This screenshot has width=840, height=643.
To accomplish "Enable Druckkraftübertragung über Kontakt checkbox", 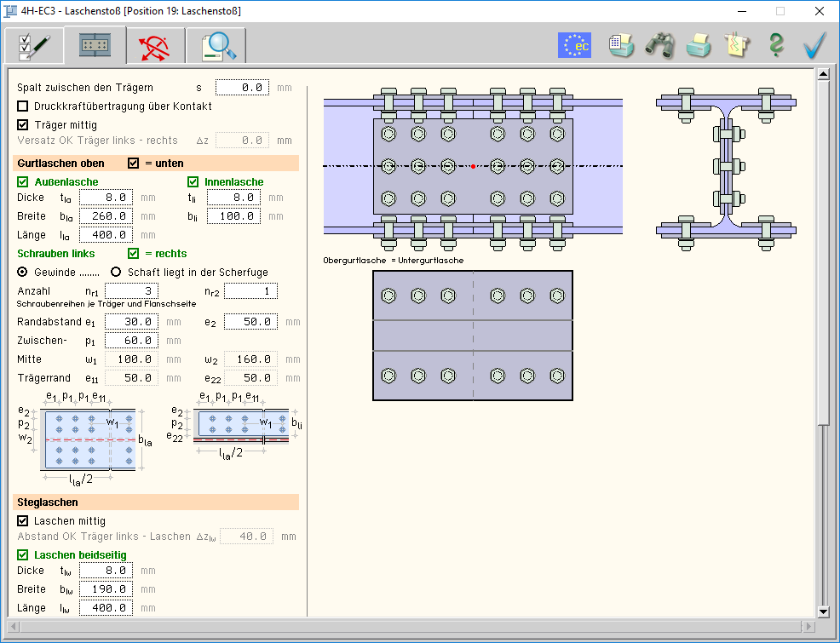I will click(23, 106).
